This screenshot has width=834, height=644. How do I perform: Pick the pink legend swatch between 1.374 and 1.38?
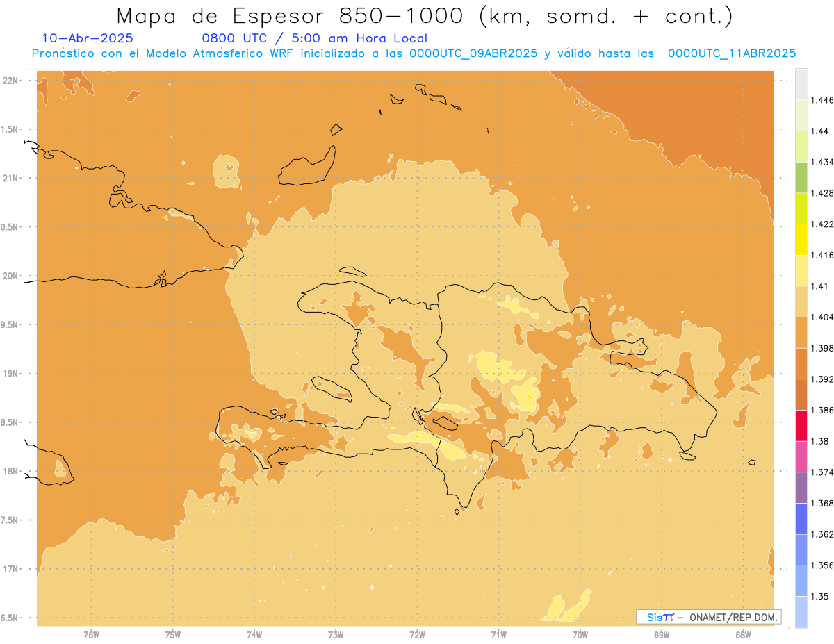click(801, 457)
